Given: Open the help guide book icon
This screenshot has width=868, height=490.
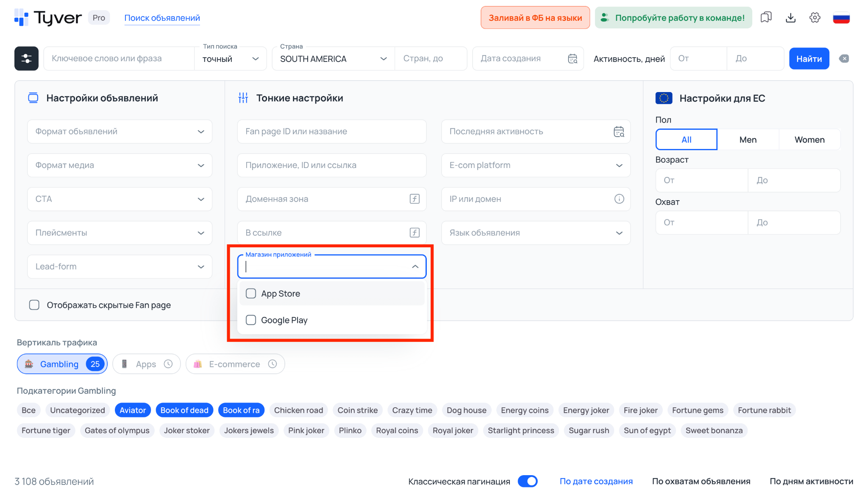Looking at the screenshot, I should 766,17.
